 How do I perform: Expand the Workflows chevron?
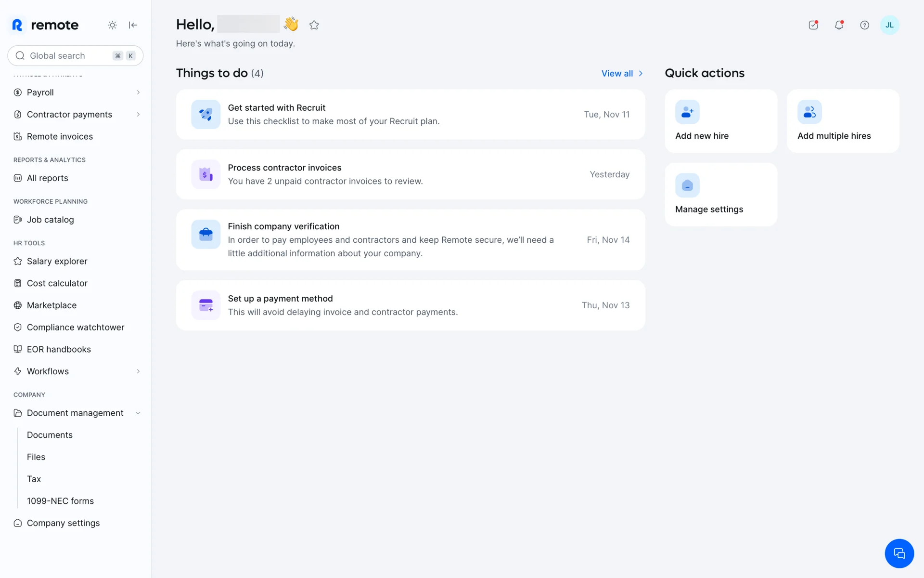point(138,371)
